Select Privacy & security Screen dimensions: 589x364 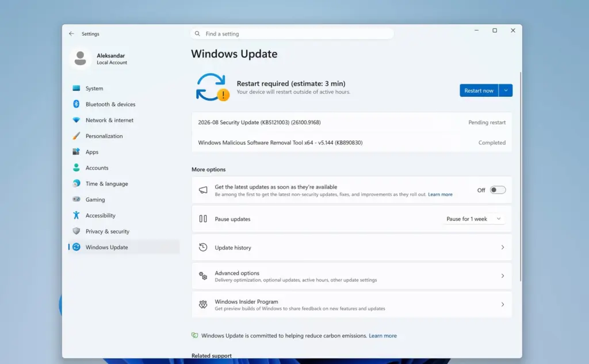[124, 231]
